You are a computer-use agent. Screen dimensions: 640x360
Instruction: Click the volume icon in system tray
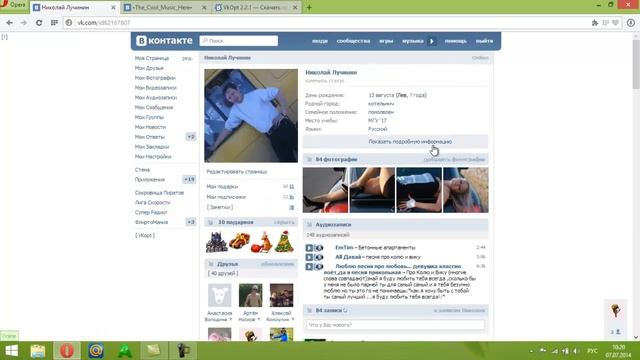(x=576, y=351)
